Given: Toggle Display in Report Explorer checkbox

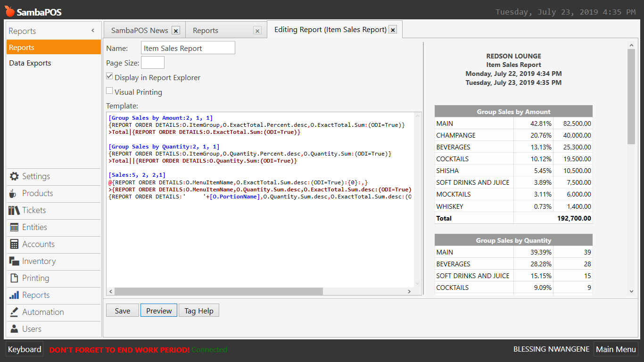Looking at the screenshot, I should (x=109, y=76).
